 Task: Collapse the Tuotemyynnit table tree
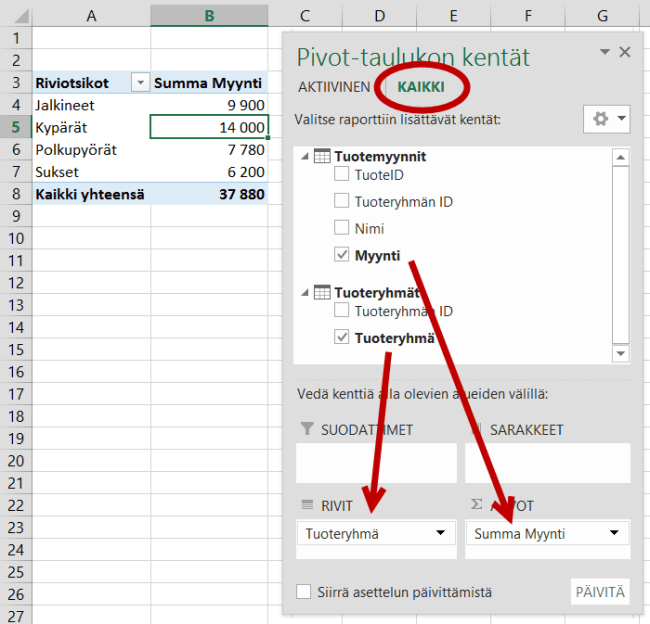[305, 157]
